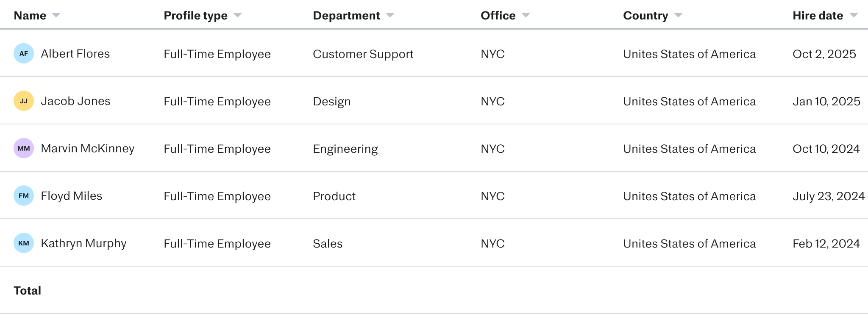
Task: Click the Floyd Miles name
Action: click(x=71, y=196)
